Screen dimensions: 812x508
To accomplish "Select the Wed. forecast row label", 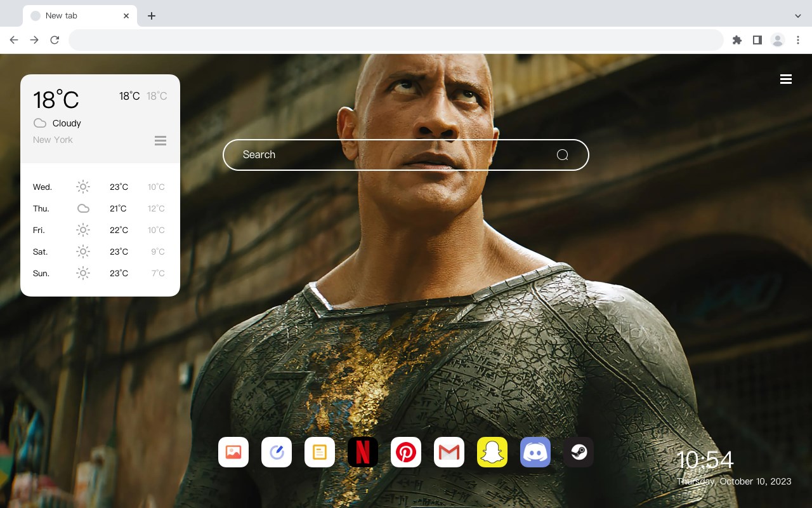I will [x=43, y=187].
